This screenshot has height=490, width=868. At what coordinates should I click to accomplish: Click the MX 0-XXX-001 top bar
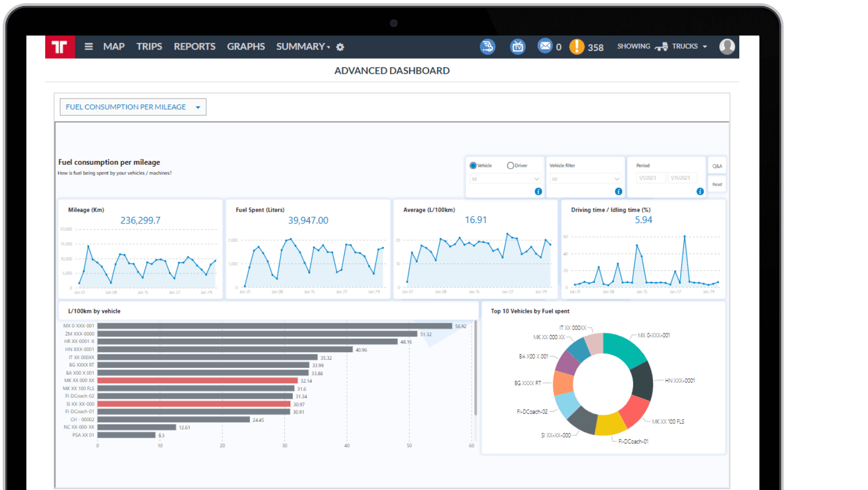[x=275, y=326]
